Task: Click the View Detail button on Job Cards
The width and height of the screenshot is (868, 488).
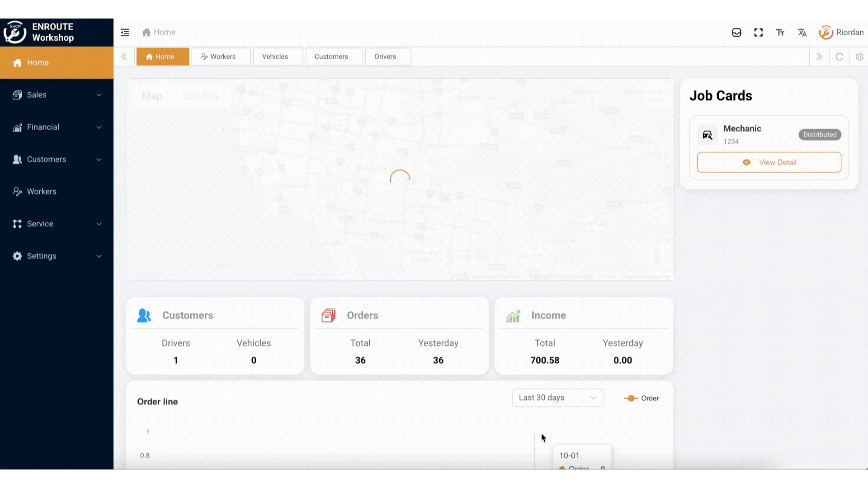Action: click(769, 162)
